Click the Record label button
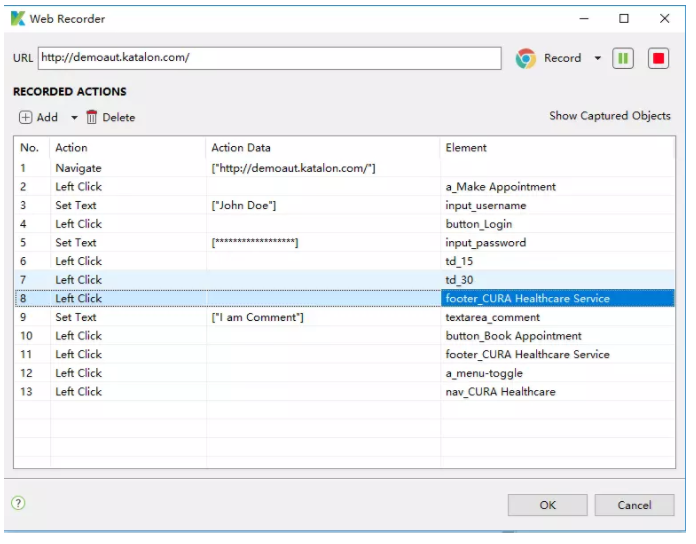Image resolution: width=696 pixels, height=544 pixels. pyautogui.click(x=562, y=58)
